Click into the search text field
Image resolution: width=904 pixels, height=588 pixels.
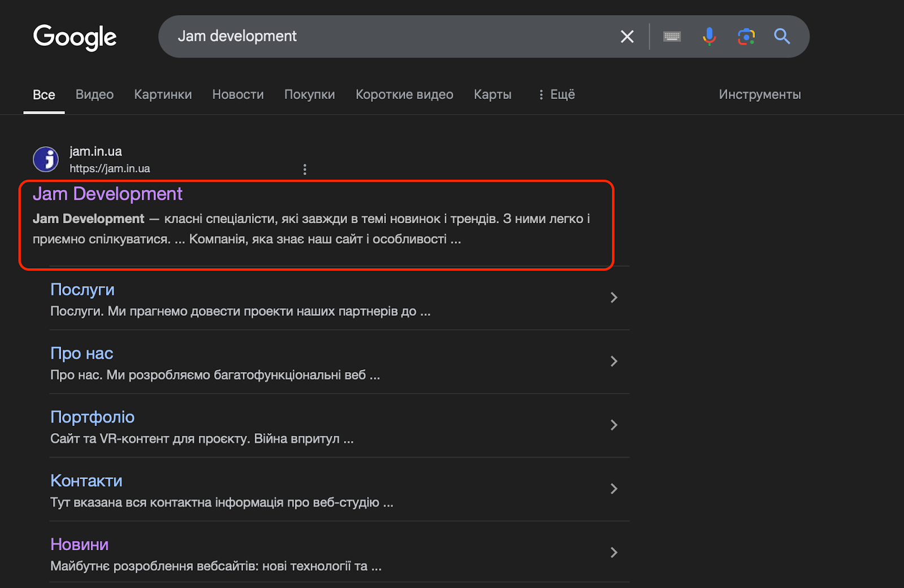395,37
